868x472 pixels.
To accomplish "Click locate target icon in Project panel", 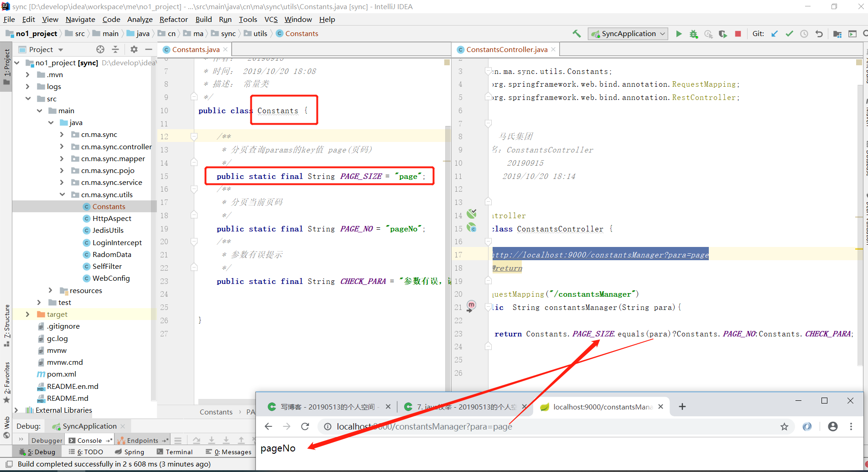I will (100, 49).
